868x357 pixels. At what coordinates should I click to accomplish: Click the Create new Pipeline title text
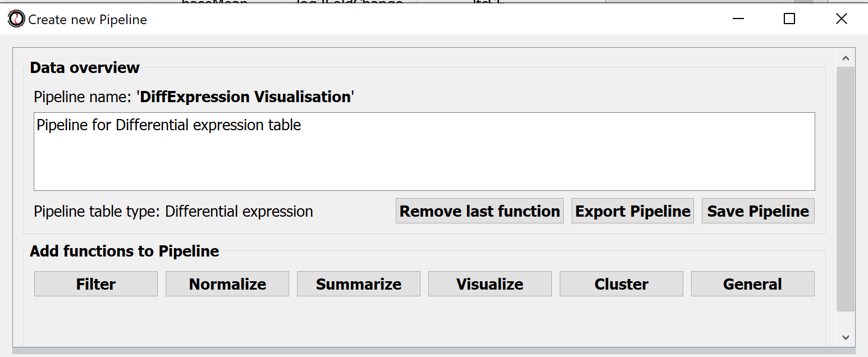(88, 20)
